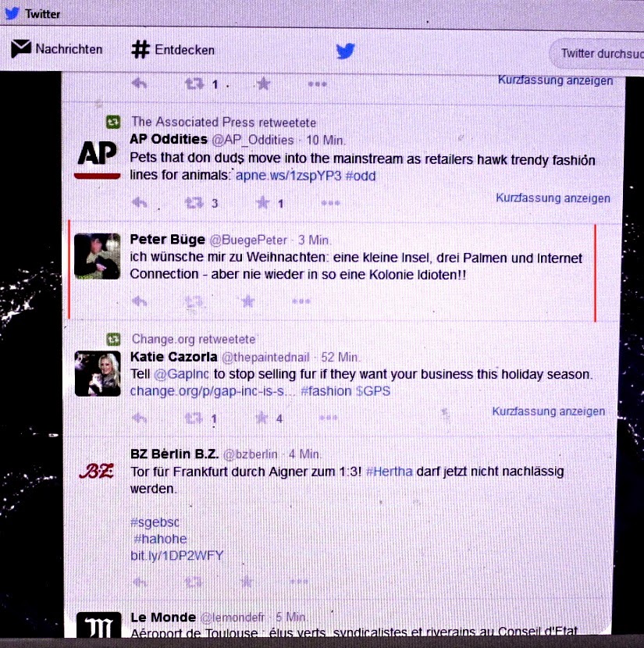Open the bit.ly/1DP2WFY link

point(176,555)
